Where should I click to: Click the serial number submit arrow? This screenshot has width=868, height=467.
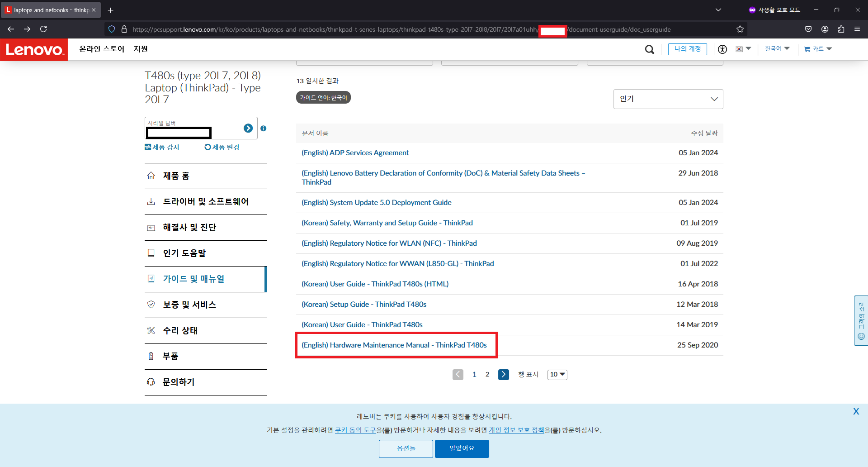(248, 128)
